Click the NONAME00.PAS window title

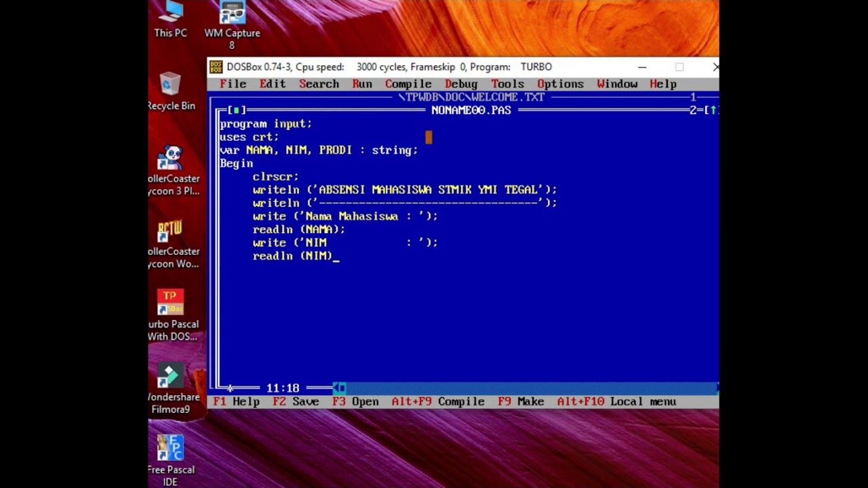click(471, 110)
